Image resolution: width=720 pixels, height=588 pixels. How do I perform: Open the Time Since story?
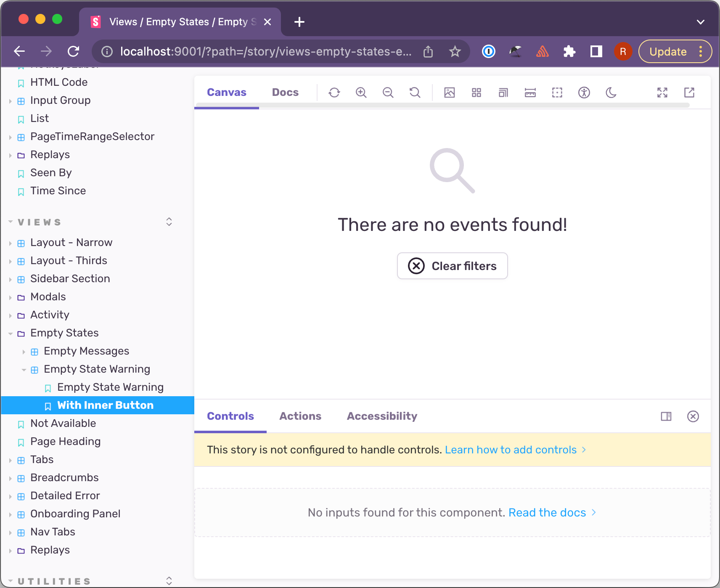(58, 191)
